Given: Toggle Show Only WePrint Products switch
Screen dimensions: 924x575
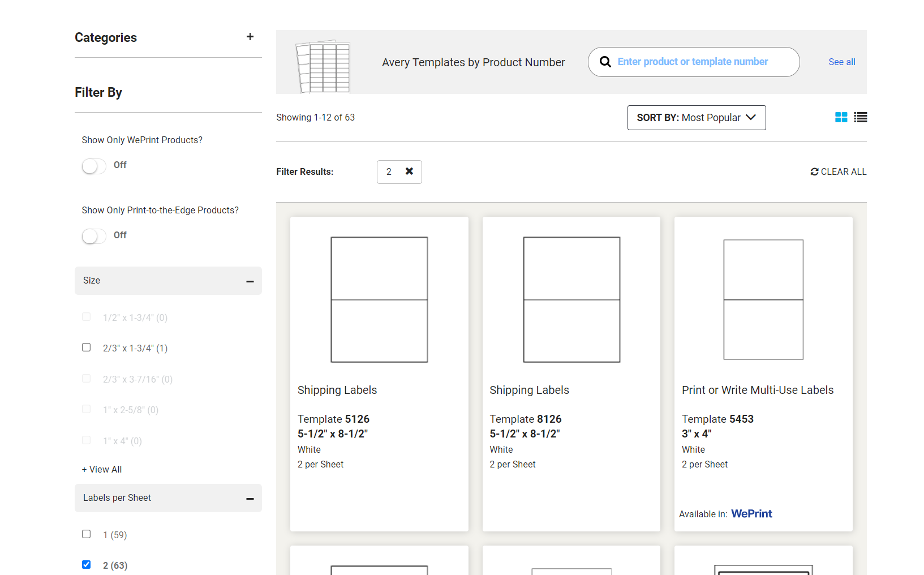Looking at the screenshot, I should click(94, 166).
